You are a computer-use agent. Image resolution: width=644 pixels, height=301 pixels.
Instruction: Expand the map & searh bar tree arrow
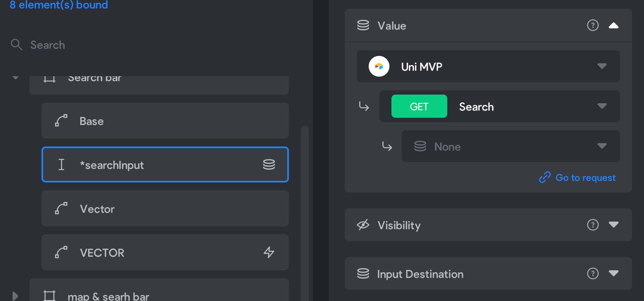click(15, 296)
